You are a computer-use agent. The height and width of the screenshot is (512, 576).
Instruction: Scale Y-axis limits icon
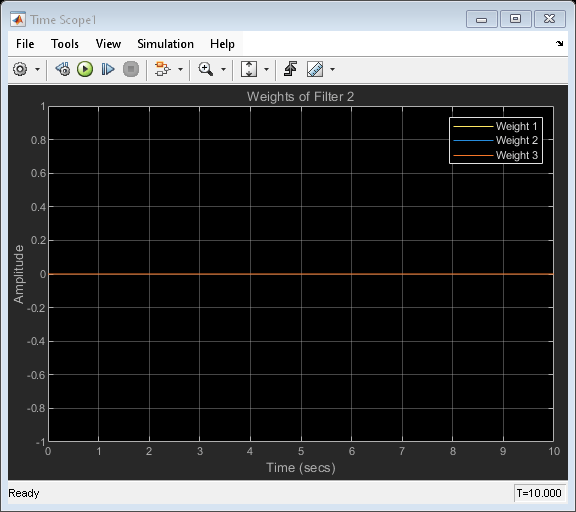(249, 69)
